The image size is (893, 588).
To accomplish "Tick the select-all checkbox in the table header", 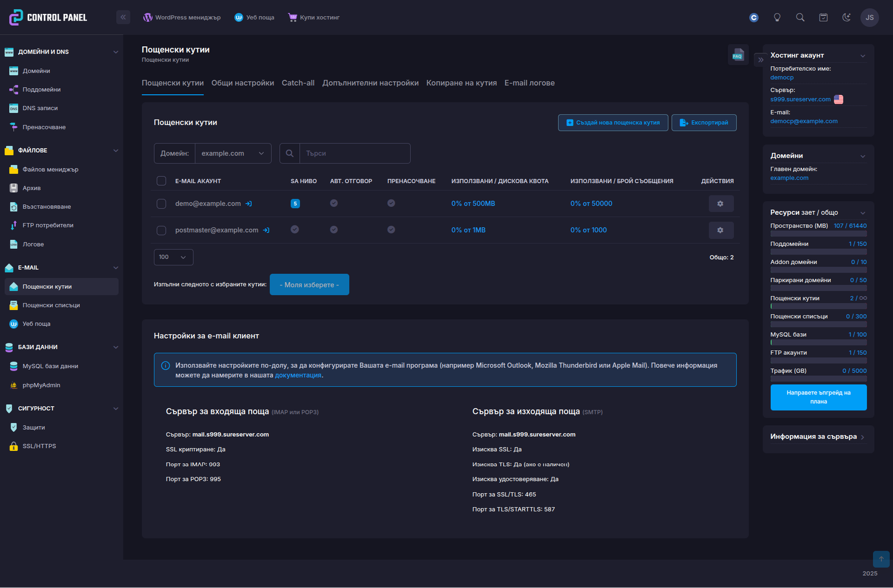I will [x=161, y=181].
